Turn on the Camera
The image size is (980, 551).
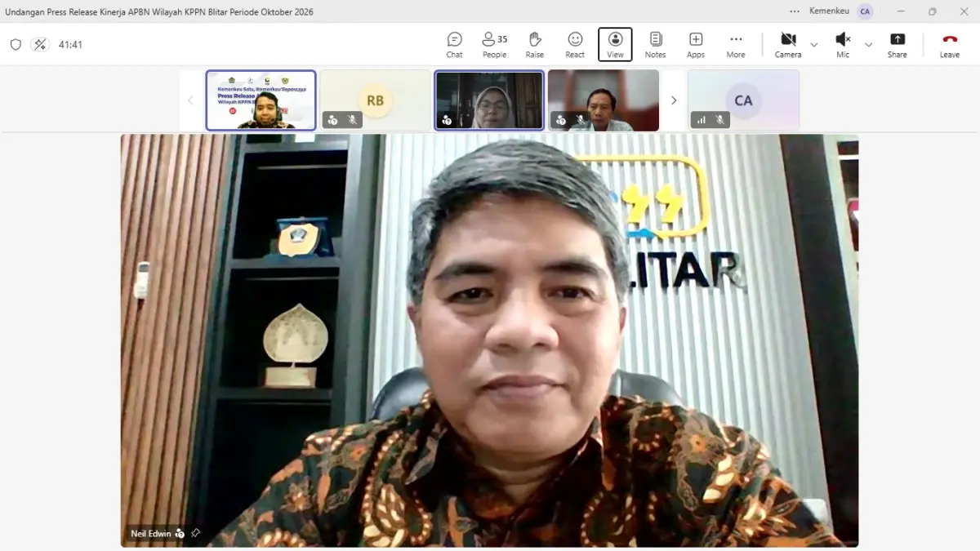[x=788, y=45]
